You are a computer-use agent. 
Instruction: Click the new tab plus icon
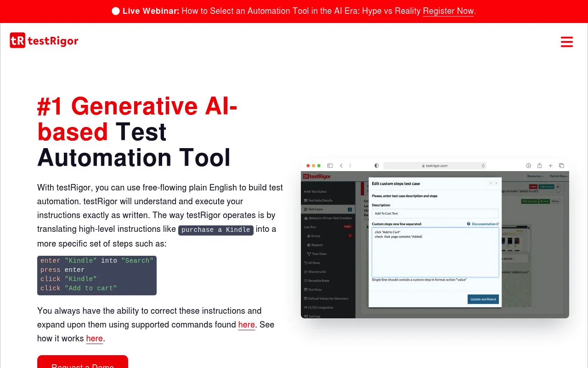[x=550, y=166]
